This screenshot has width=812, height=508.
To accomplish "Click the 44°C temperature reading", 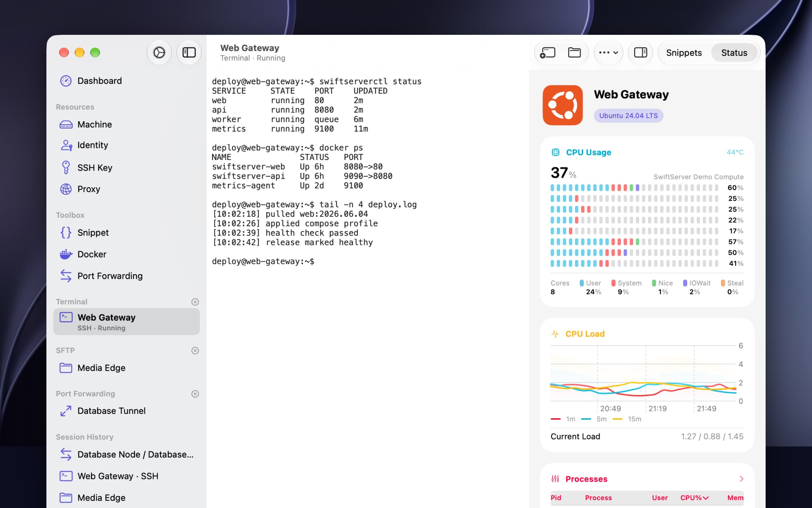I will (x=735, y=152).
